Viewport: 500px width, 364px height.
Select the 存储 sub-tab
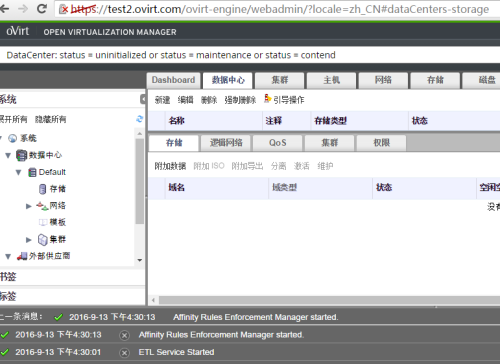click(174, 143)
